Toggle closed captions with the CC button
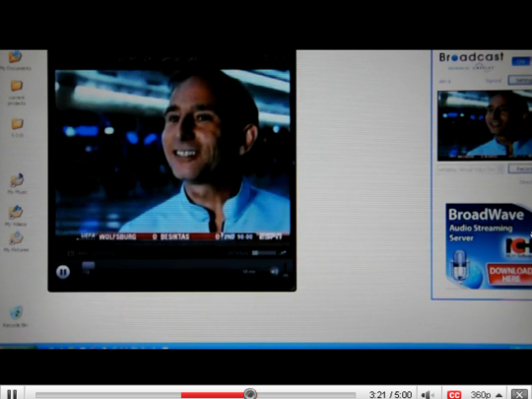This screenshot has height=399, width=532. 454,395
